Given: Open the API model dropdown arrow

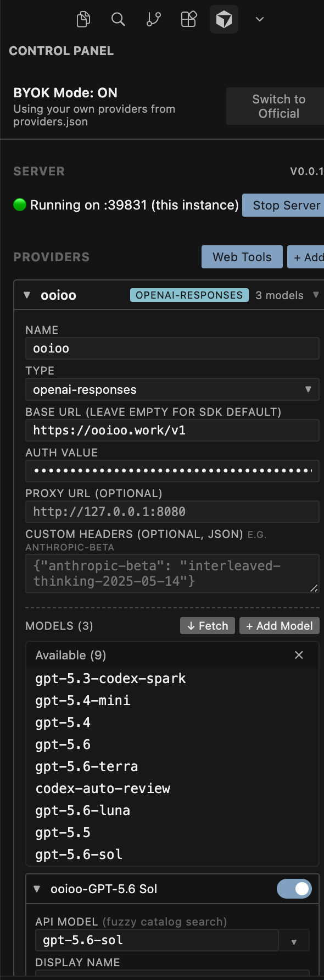Looking at the screenshot, I should coord(294,941).
